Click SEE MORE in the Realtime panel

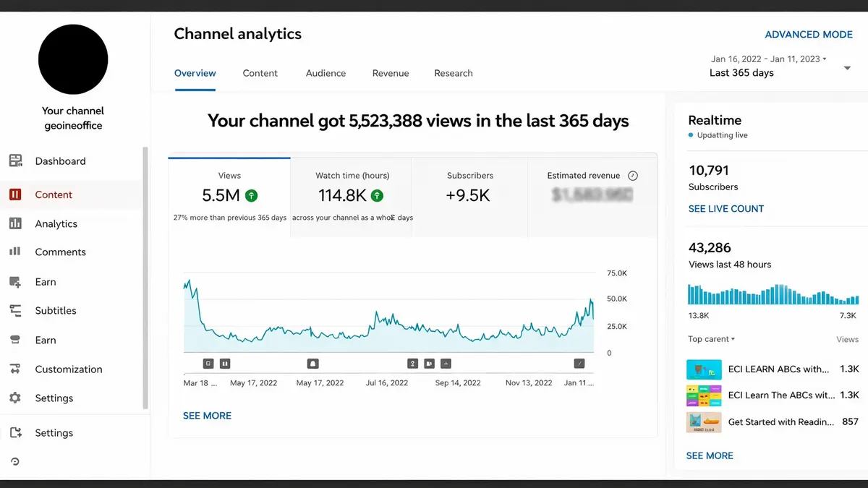710,455
